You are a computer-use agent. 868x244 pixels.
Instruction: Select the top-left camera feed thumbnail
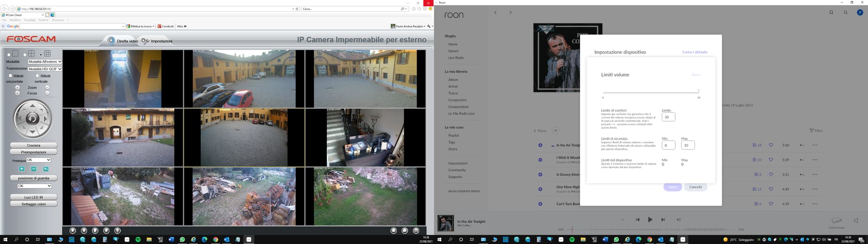click(123, 79)
